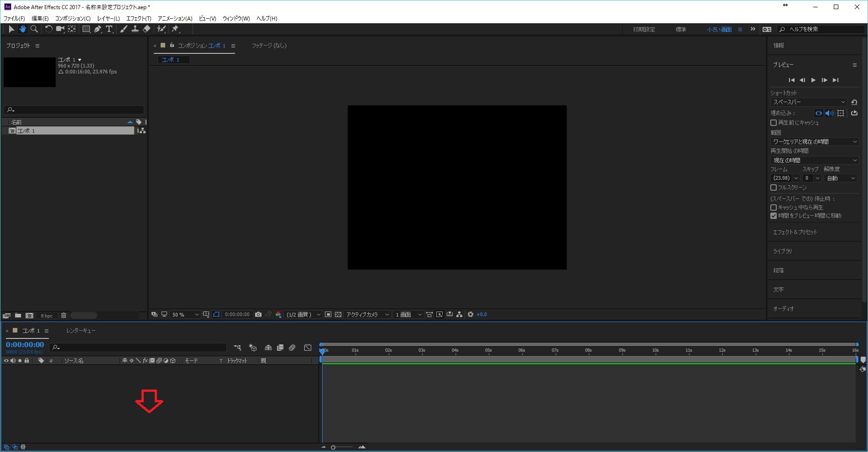Image resolution: width=868 pixels, height=452 pixels.
Task: Open the preview Range dropdown
Action: (x=815, y=142)
